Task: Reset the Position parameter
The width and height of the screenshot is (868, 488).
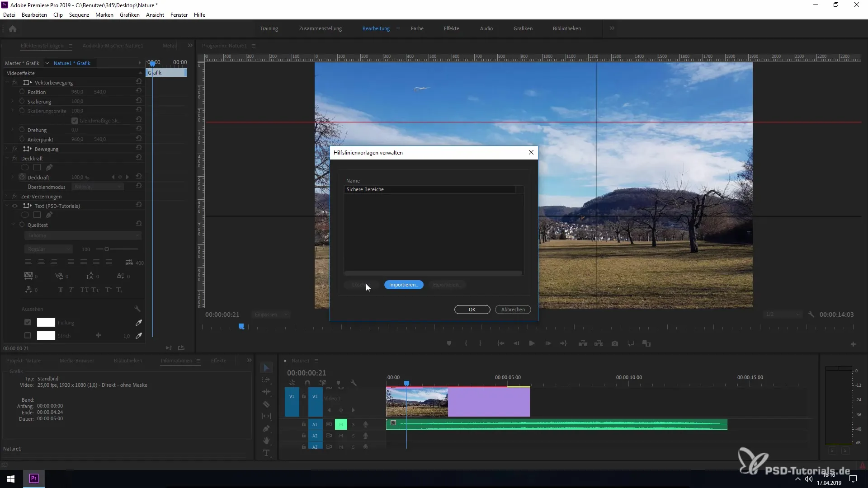Action: click(x=139, y=91)
